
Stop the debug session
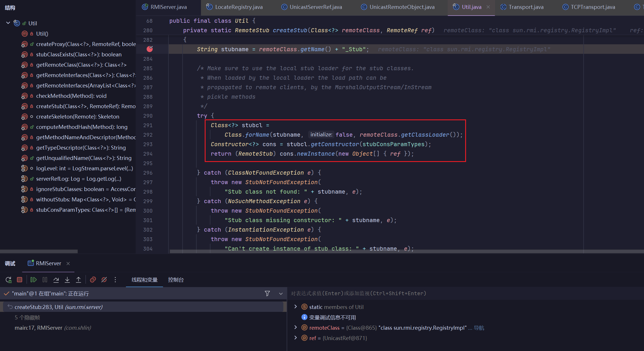(x=20, y=280)
